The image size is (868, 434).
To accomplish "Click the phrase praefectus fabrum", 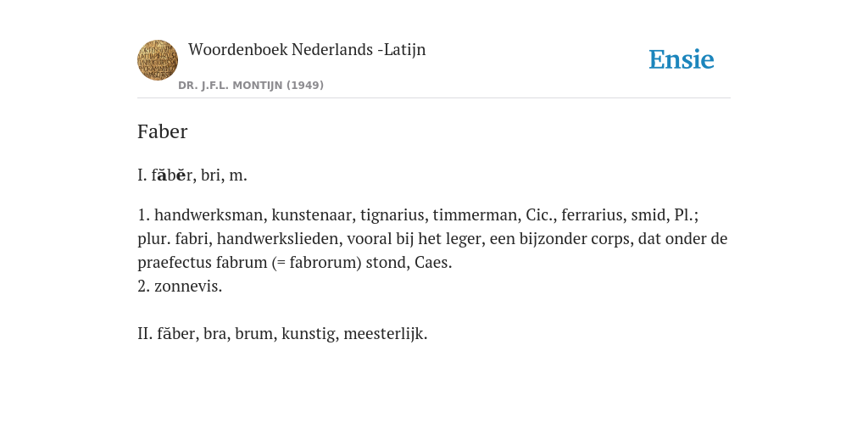I will point(203,263).
